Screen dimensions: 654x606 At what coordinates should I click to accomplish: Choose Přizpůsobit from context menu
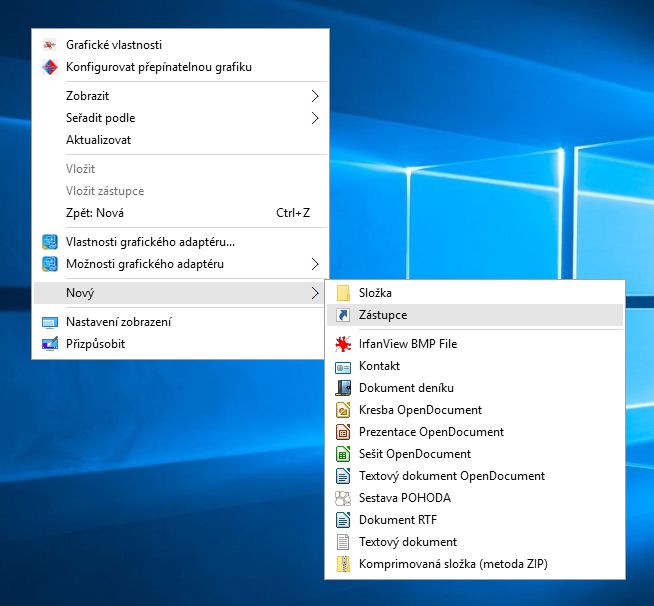point(180,344)
